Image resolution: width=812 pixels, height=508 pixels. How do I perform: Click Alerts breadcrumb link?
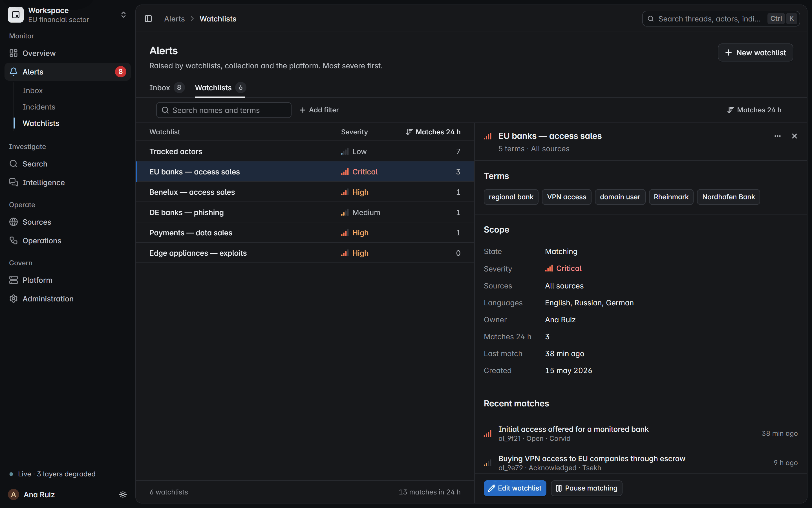(175, 19)
